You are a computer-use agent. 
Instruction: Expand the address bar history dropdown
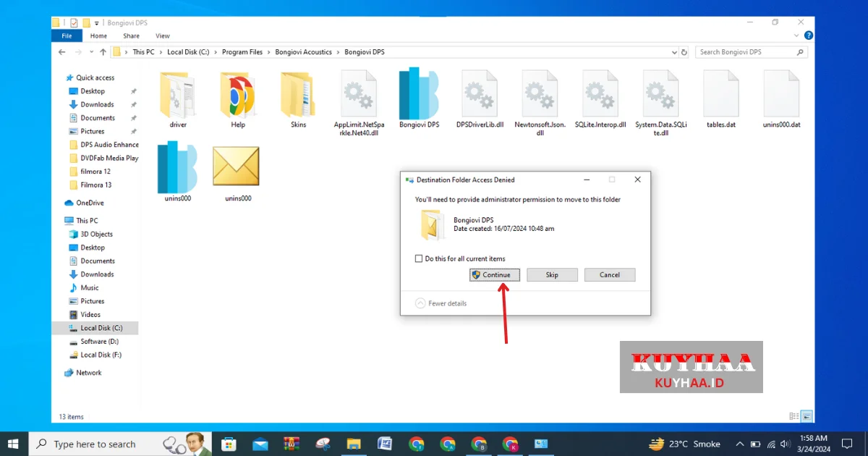674,52
